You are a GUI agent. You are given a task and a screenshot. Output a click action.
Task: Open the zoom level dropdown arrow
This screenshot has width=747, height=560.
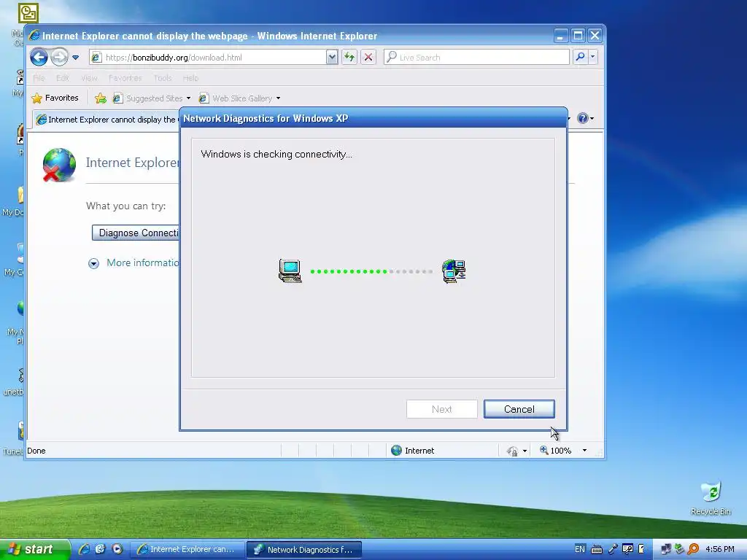click(584, 451)
